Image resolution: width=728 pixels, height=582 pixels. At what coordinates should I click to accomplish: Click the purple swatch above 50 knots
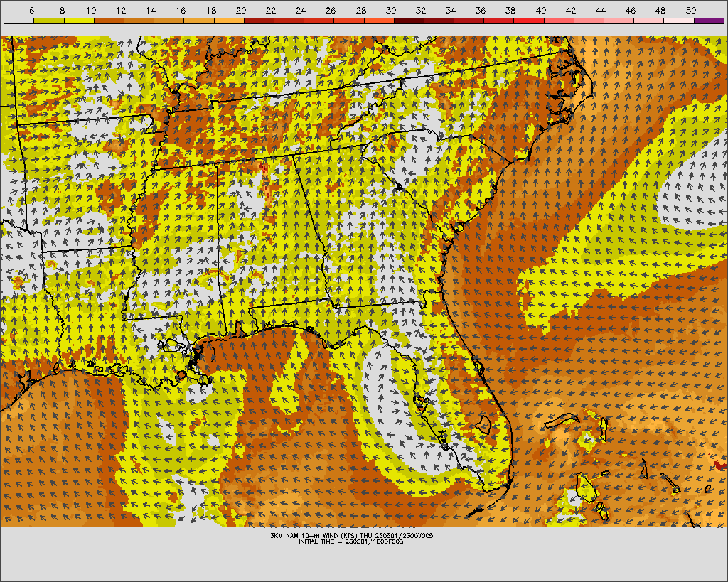click(x=710, y=21)
